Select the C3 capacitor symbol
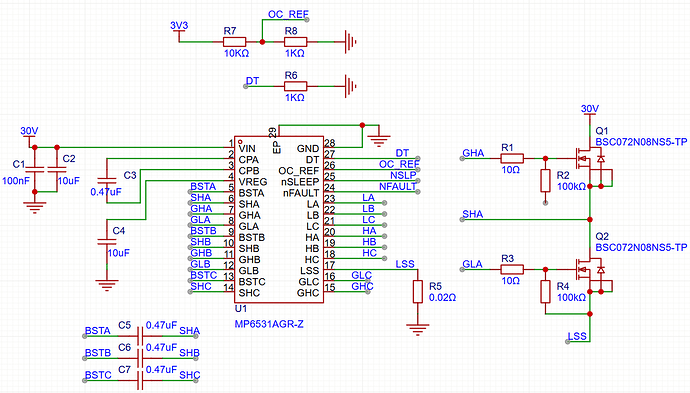The height and width of the screenshot is (393, 690). point(106,180)
